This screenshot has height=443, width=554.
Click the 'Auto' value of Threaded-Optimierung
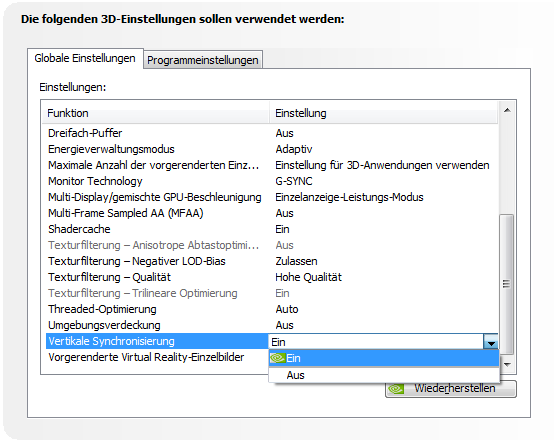click(287, 309)
